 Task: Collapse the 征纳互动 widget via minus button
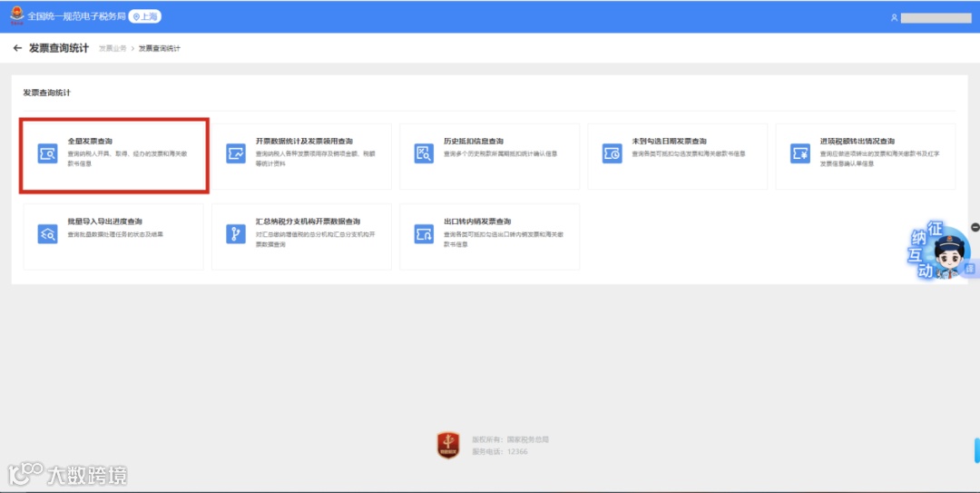(x=975, y=227)
